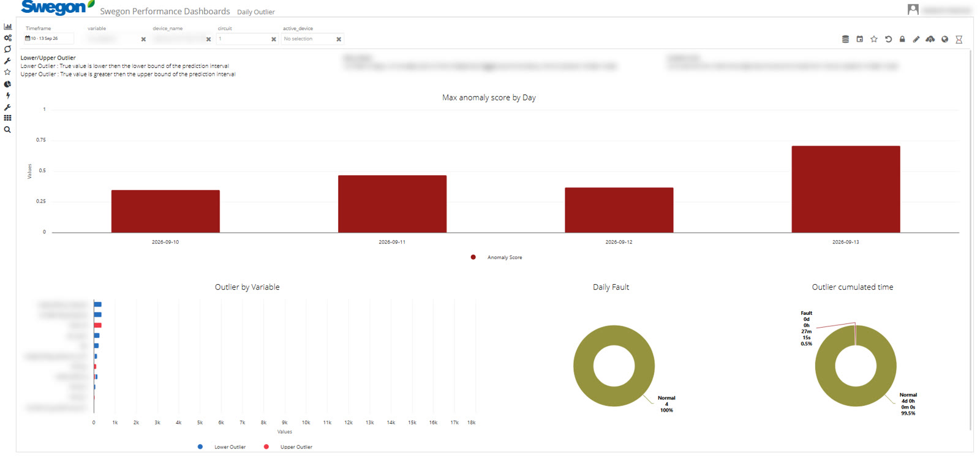Click the padlock lock toolbar icon
This screenshot has height=463, width=980.
tap(902, 39)
